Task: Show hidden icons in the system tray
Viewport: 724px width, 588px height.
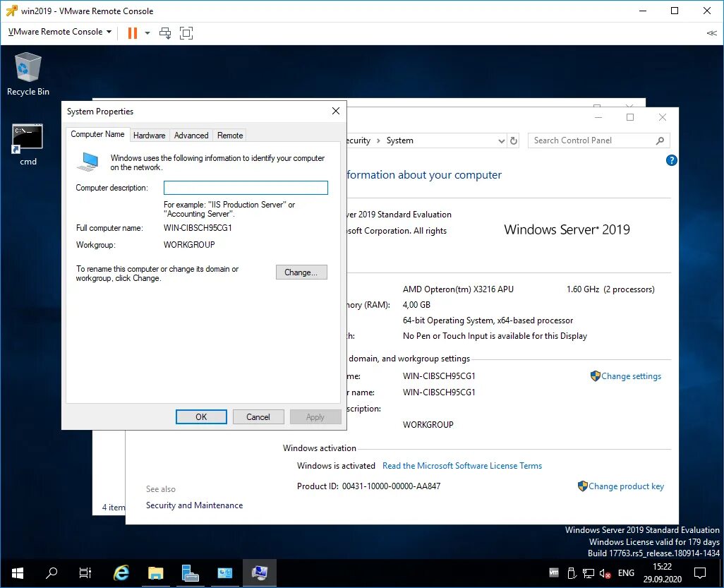Action: 553,573
